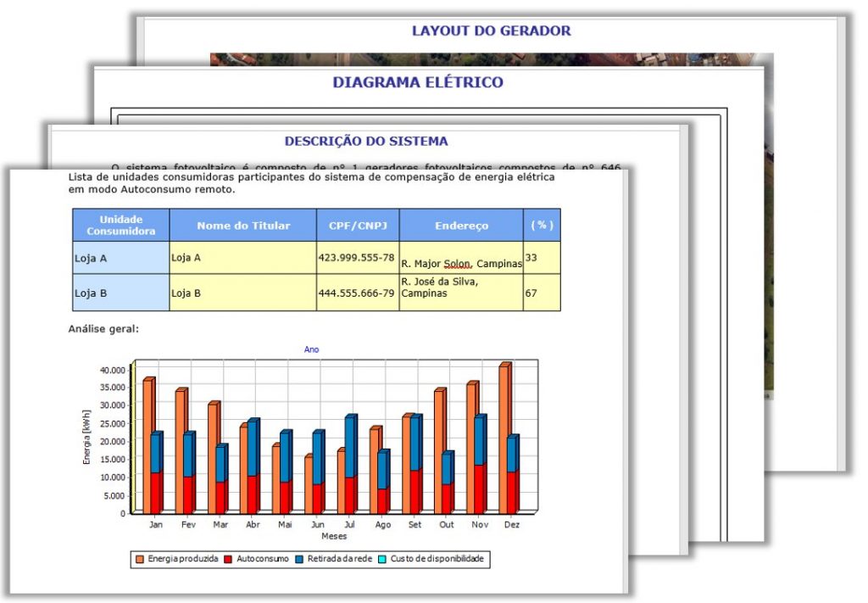Click CPF cell 444.555.666-79
This screenshot has height=603, width=868.
click(x=357, y=293)
